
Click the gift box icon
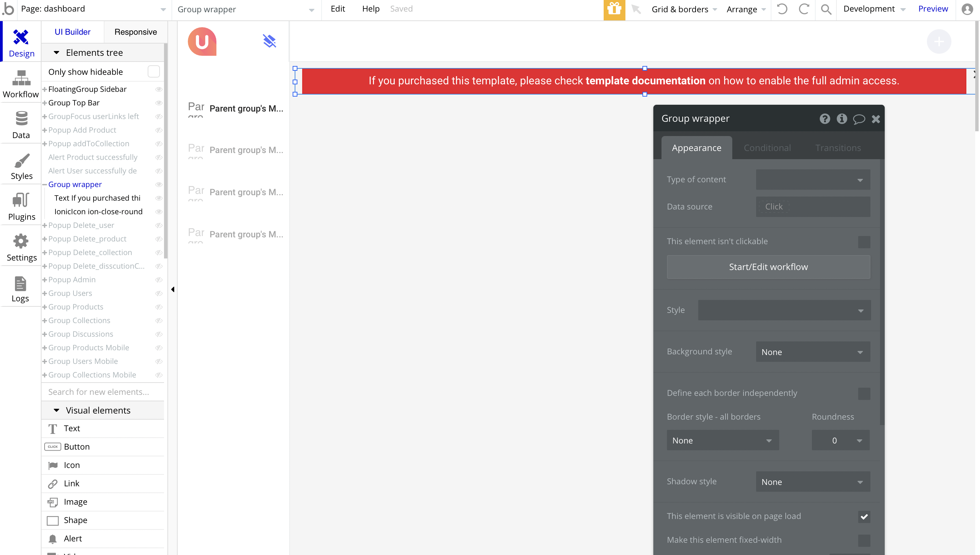[614, 9]
